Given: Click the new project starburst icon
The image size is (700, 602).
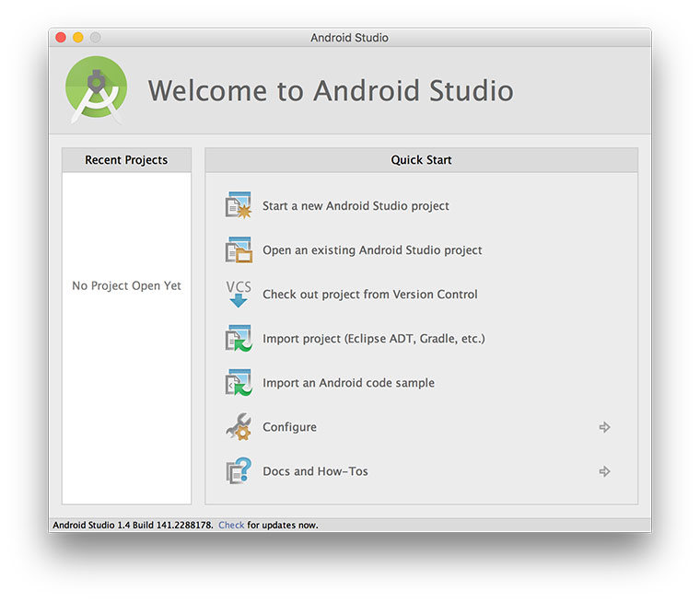Looking at the screenshot, I should [x=238, y=205].
